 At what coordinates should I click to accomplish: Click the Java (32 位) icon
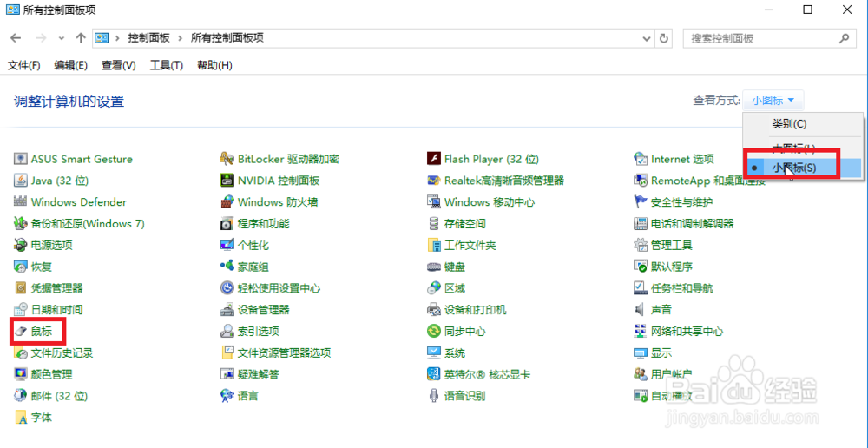click(x=21, y=181)
